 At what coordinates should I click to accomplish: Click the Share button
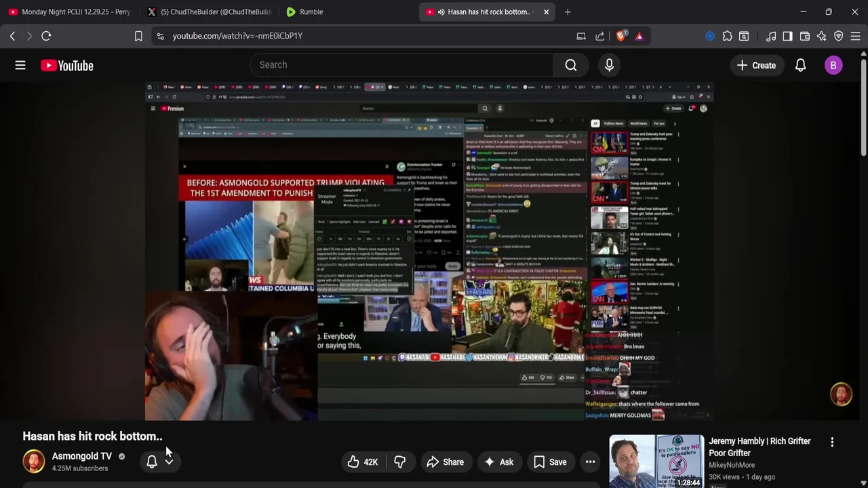pos(445,462)
